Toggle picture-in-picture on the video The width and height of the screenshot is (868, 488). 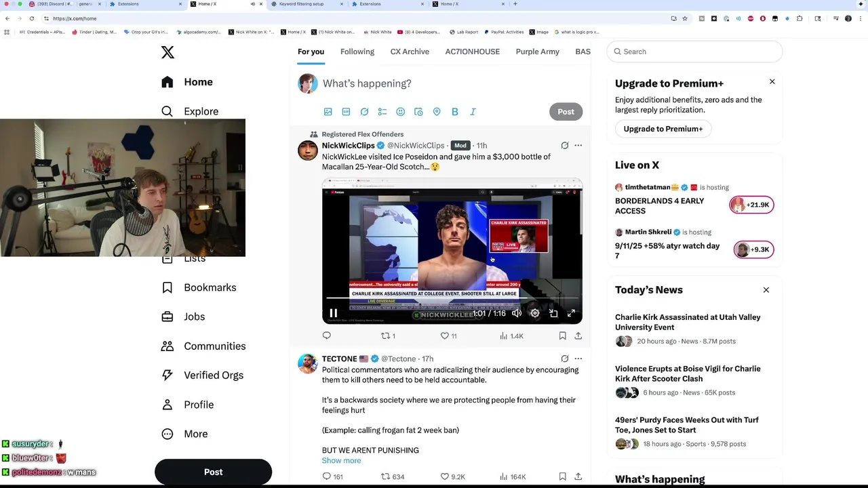click(x=553, y=313)
